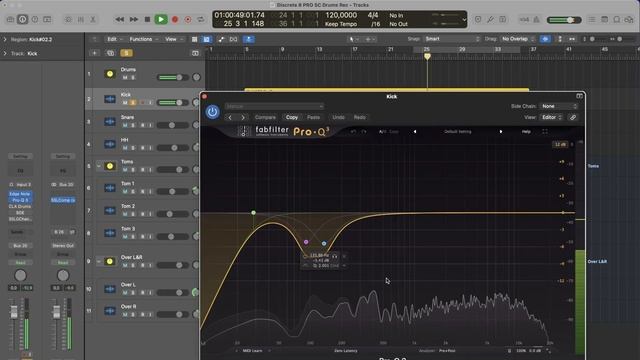Adjust the Drums track volume slider
The height and width of the screenshot is (360, 640).
point(173,77)
